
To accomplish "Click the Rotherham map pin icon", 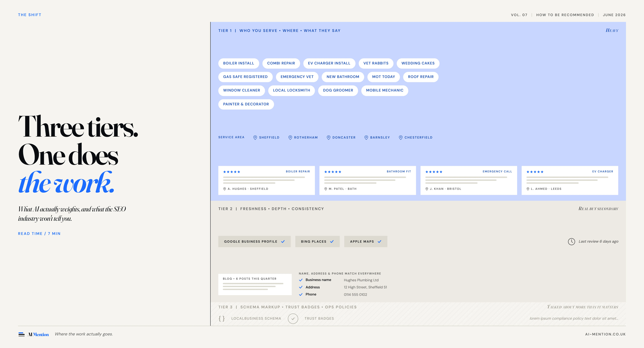I will [290, 138].
